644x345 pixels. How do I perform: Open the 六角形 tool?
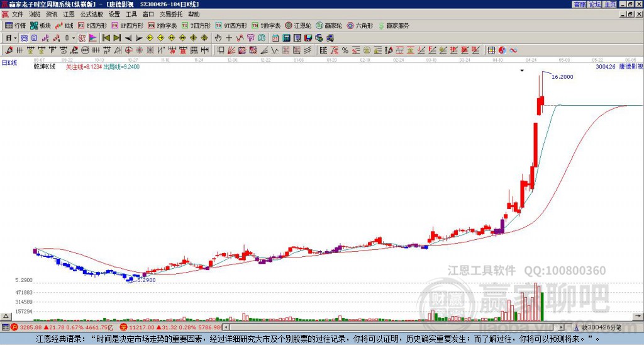(360, 25)
